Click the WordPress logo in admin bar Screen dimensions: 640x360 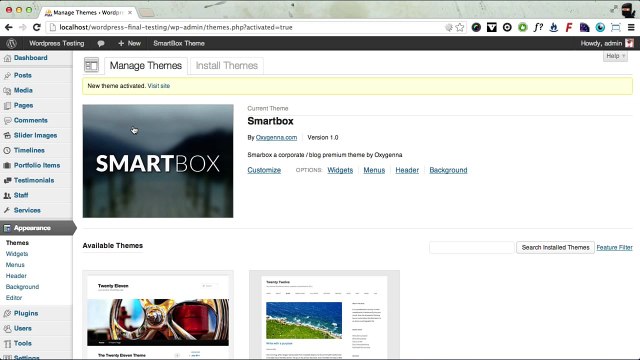11,43
